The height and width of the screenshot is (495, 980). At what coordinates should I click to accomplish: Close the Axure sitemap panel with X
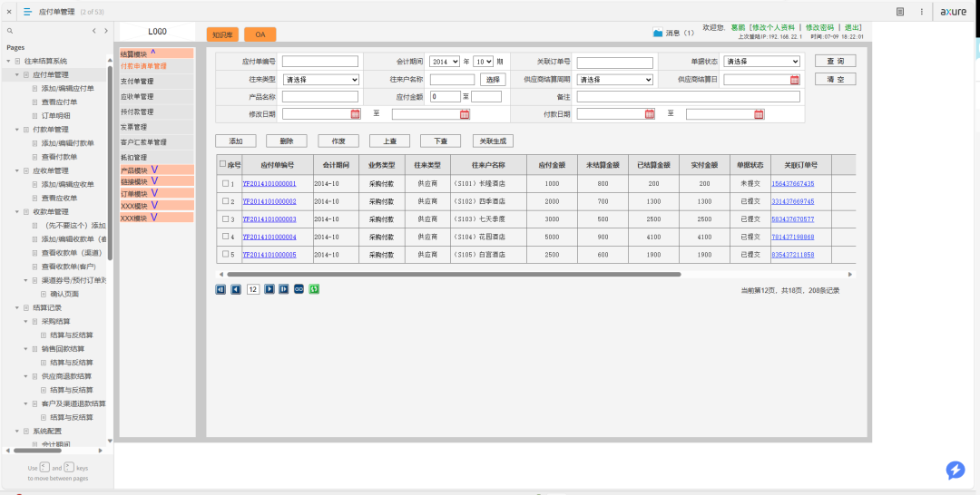8,11
